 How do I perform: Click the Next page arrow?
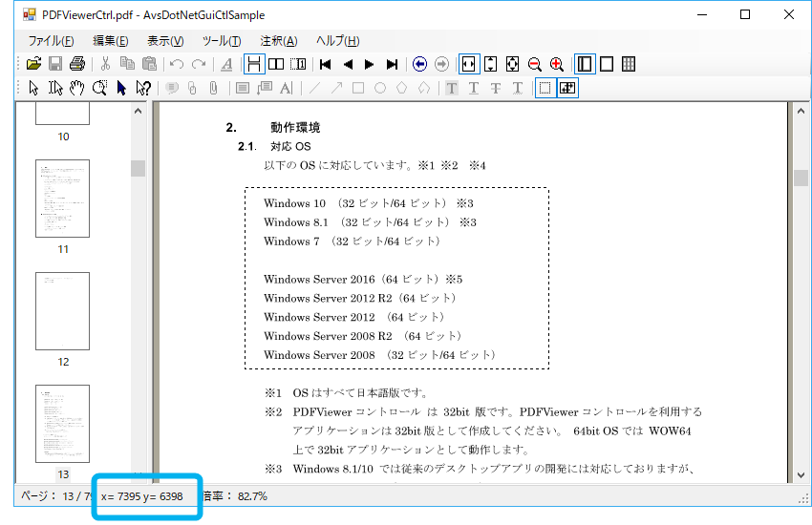(x=370, y=64)
